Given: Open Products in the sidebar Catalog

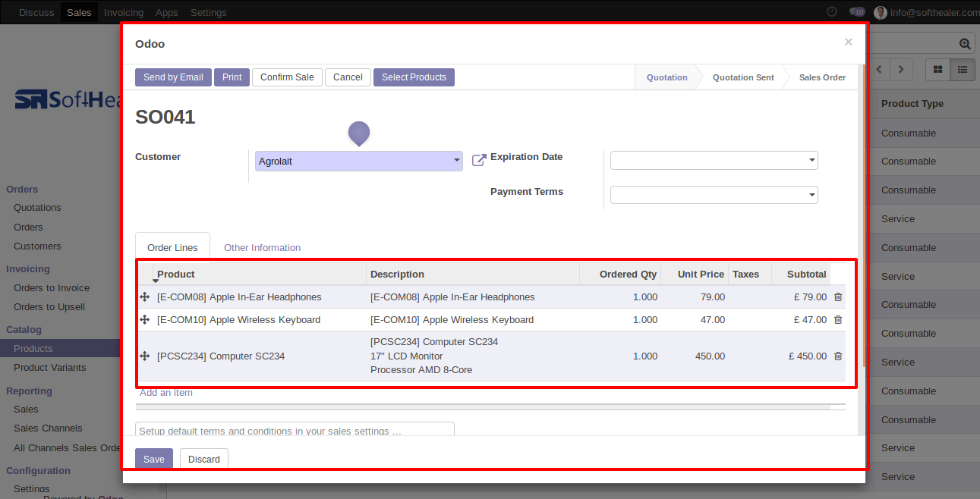Looking at the screenshot, I should (33, 349).
